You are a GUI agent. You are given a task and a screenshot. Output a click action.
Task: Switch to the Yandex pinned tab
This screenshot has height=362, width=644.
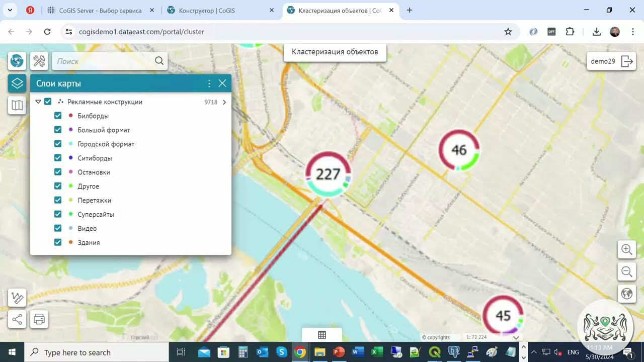30,10
